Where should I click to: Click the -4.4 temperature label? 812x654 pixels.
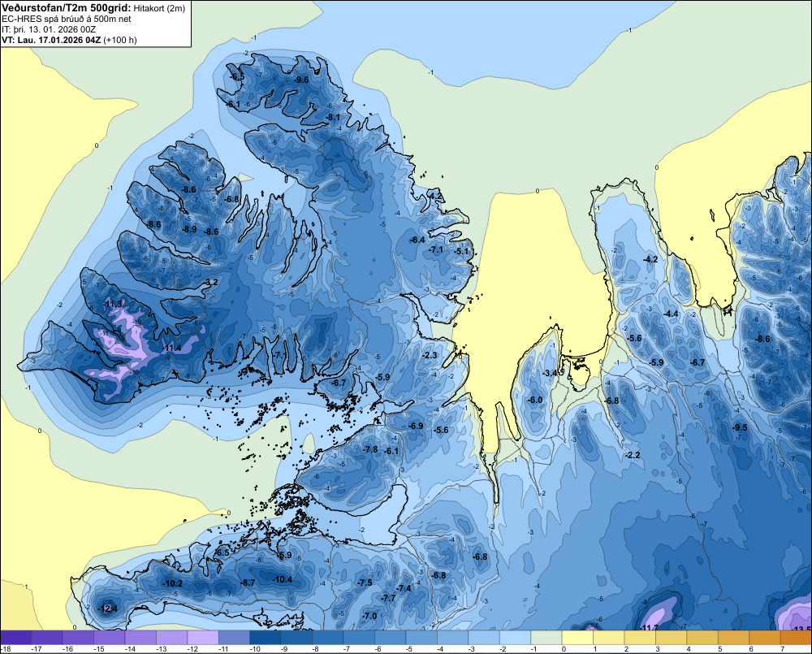click(x=672, y=314)
